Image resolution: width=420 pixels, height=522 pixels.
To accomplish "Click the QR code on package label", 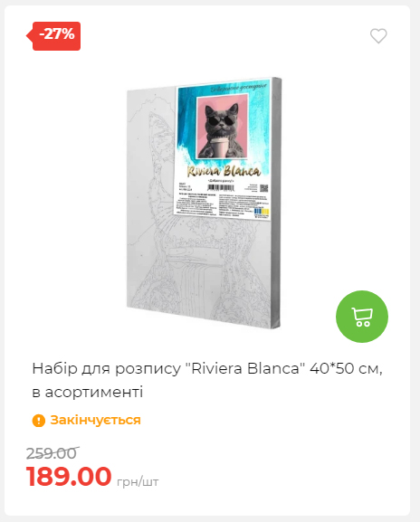I will pos(263,188).
